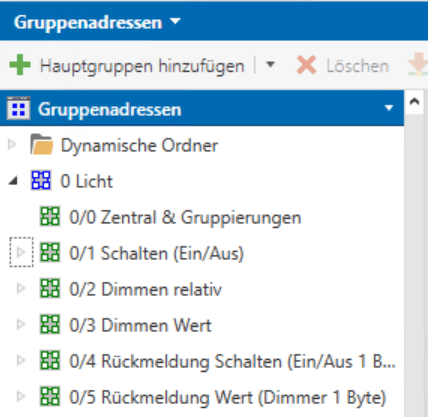The height and width of the screenshot is (417, 428).
Task: Open the Gruppenadressen title bar dropdown
Action: click(175, 22)
